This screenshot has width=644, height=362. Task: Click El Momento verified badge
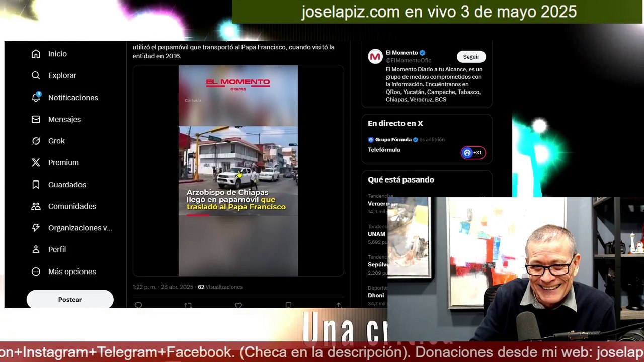click(x=423, y=53)
